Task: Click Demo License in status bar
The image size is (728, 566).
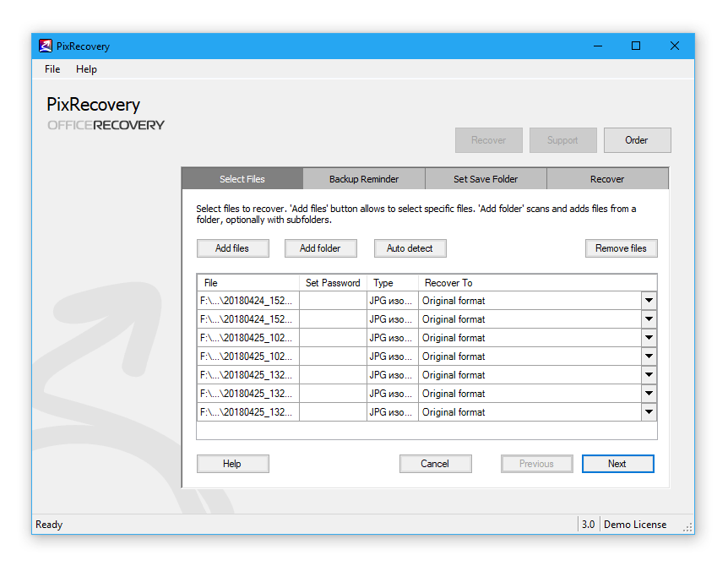Action: [635, 525]
